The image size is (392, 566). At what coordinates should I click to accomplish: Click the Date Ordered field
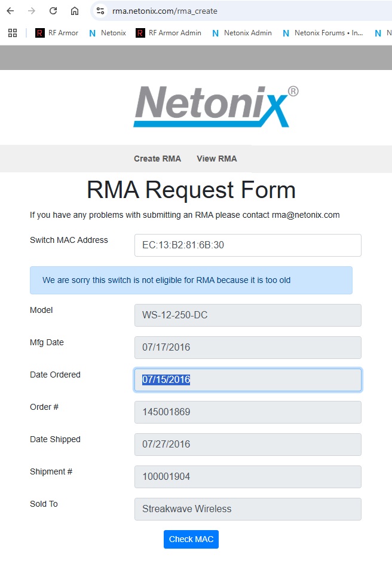247,380
